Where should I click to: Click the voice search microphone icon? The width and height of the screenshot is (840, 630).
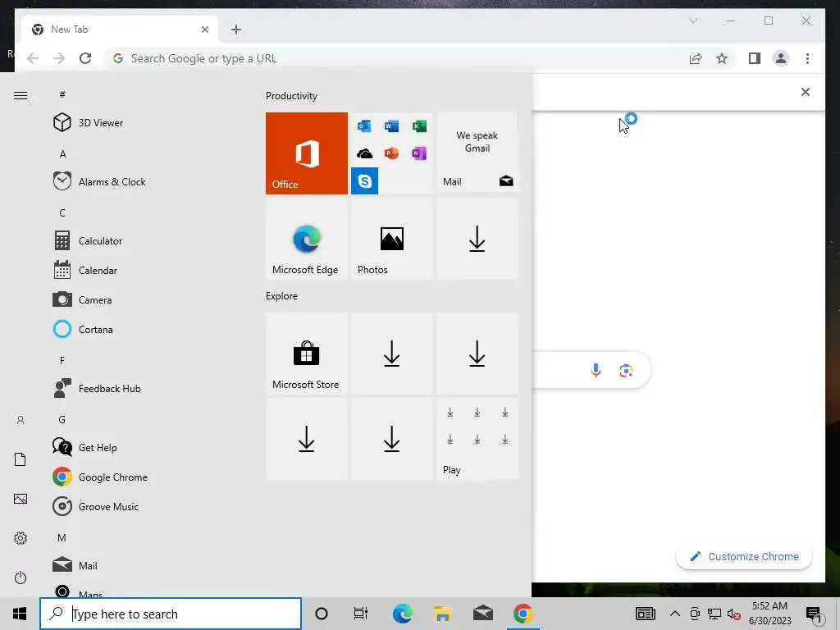[x=596, y=370]
